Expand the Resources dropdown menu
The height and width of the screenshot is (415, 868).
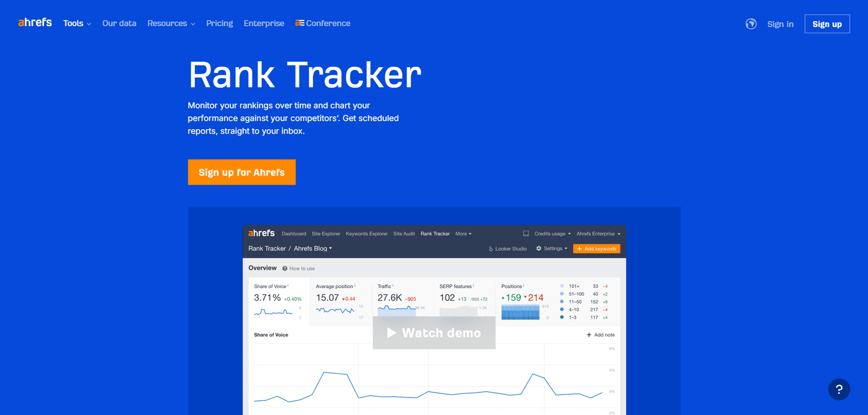[x=171, y=23]
